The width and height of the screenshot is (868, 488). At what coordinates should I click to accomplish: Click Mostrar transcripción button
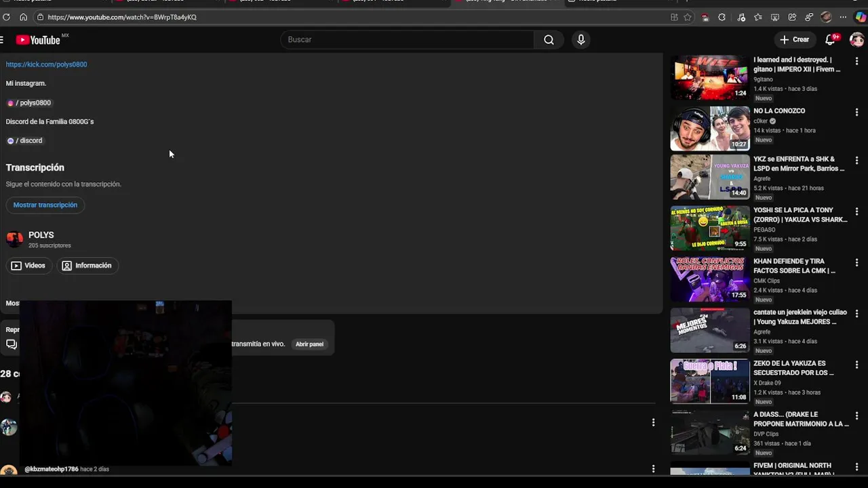coord(45,205)
